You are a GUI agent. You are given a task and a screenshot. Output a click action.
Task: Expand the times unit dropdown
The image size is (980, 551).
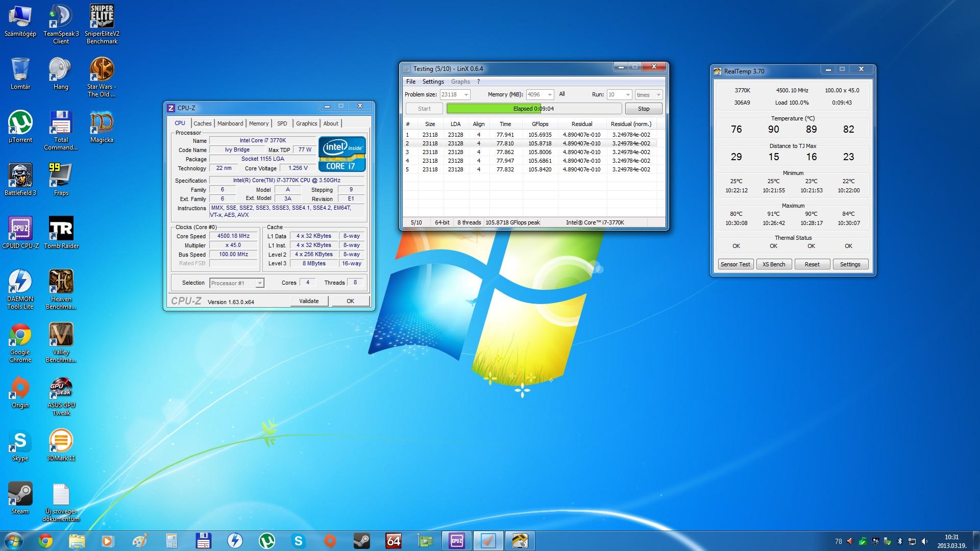click(x=658, y=95)
